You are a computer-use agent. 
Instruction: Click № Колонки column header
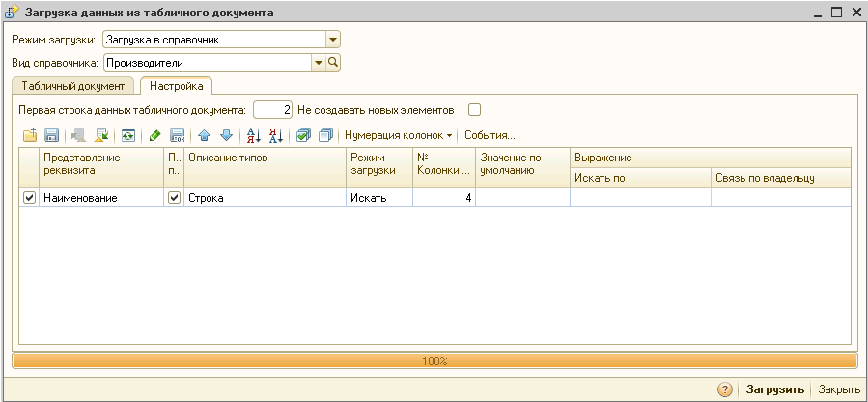[x=444, y=168]
